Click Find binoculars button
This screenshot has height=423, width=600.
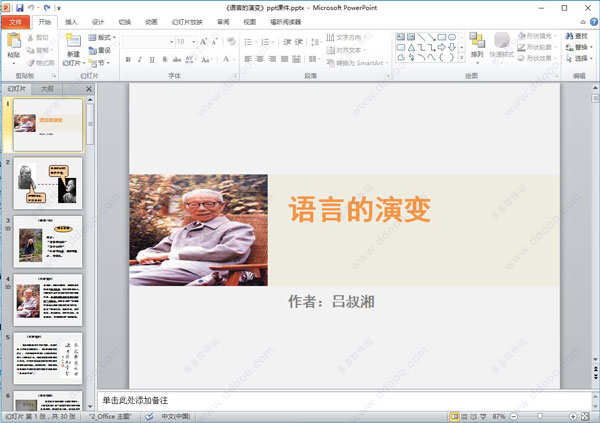[577, 36]
